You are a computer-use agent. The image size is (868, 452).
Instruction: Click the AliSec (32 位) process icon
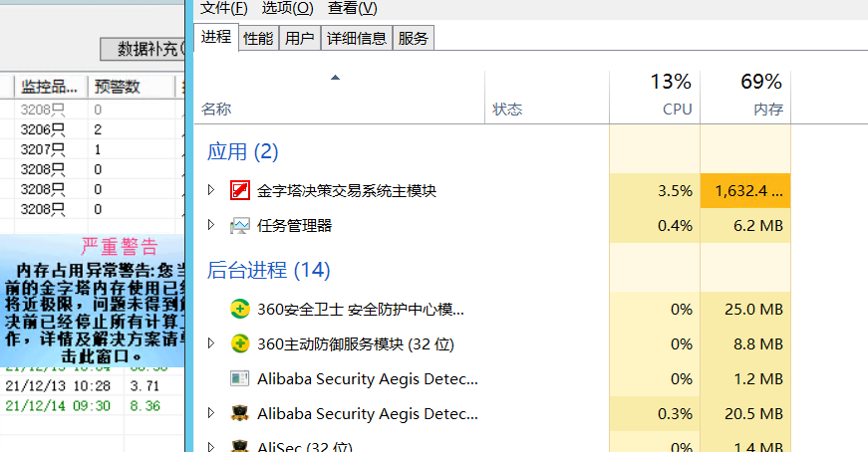click(240, 446)
